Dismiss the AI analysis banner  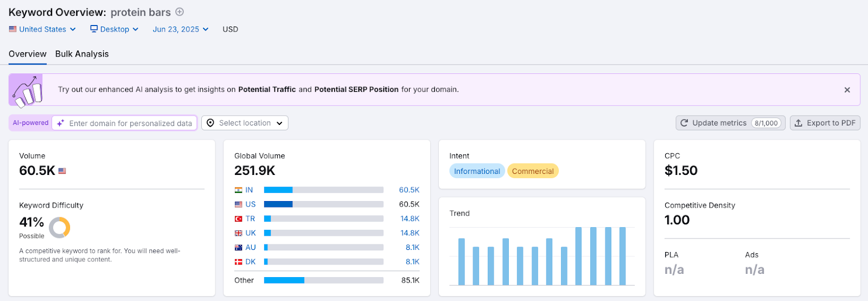(847, 90)
